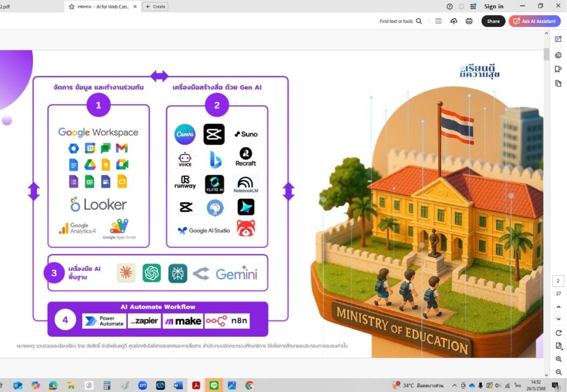567x392 pixels.
Task: Close the AI for Web Con.. tab
Action: pyautogui.click(x=135, y=7)
